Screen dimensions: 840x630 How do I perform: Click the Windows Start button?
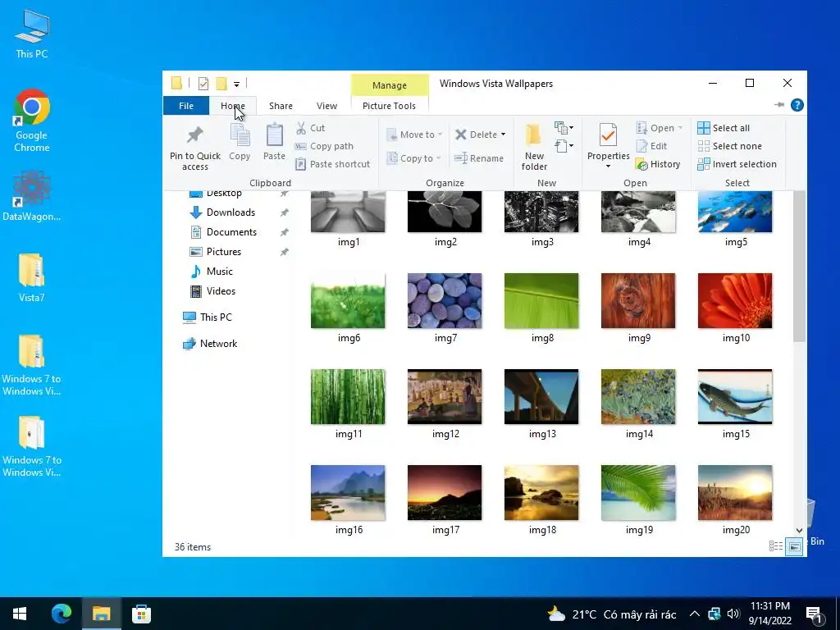click(20, 614)
